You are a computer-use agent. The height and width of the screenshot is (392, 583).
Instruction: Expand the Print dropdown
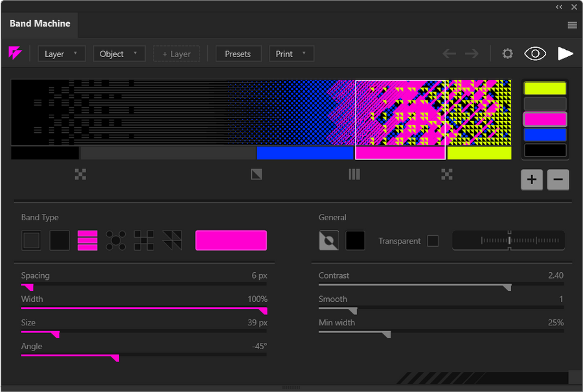pos(291,54)
